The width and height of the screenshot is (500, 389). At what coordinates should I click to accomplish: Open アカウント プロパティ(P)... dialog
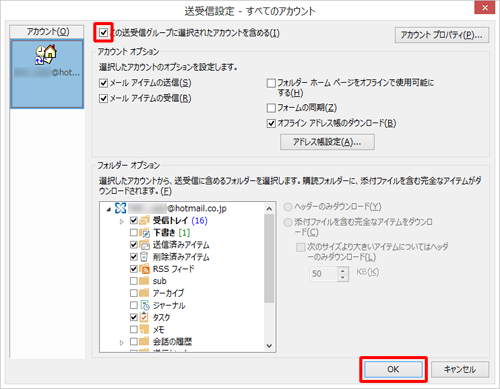442,35
